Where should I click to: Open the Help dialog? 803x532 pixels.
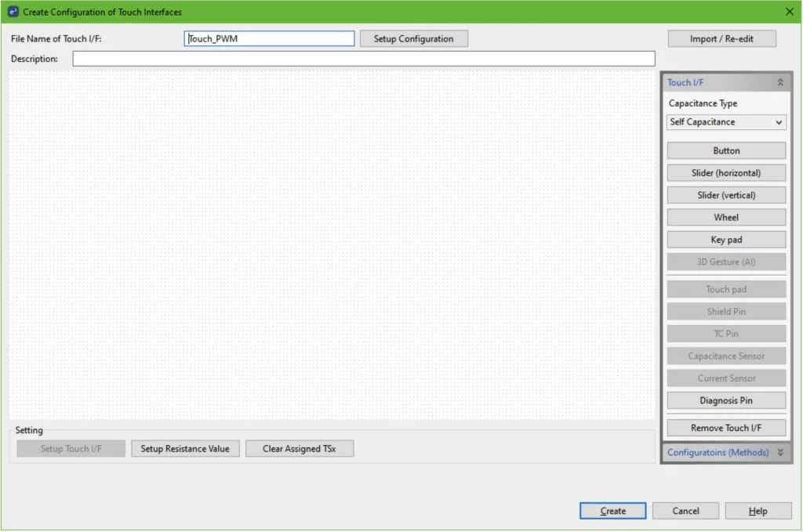pos(758,510)
